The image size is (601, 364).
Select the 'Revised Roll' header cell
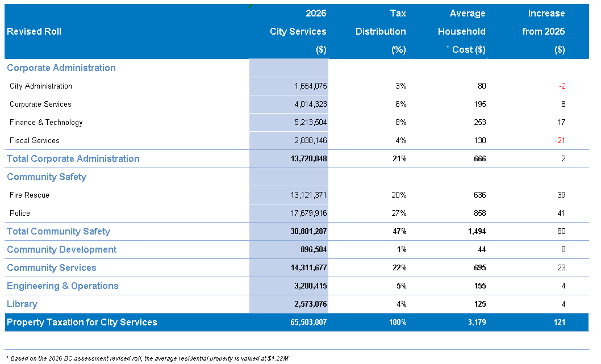tap(34, 31)
